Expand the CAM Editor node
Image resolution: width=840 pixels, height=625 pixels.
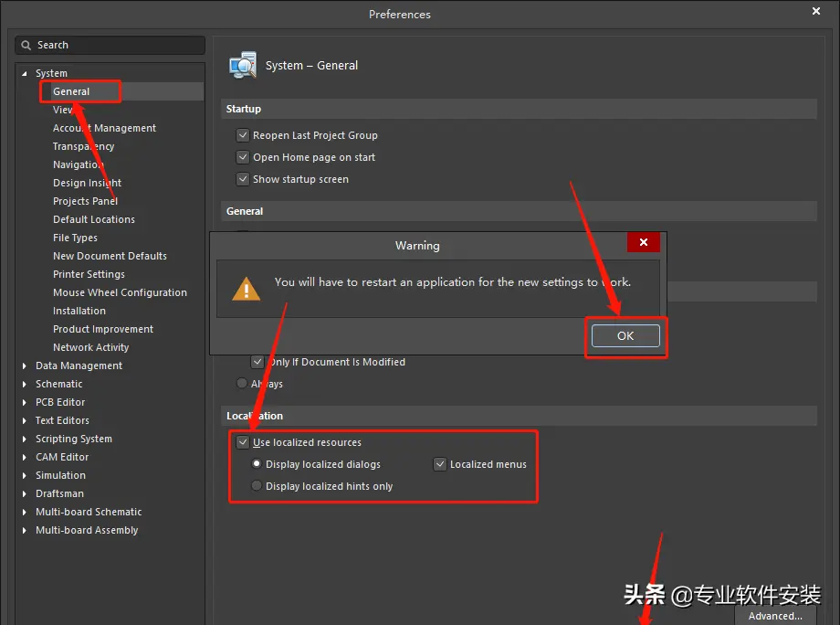[24, 457]
